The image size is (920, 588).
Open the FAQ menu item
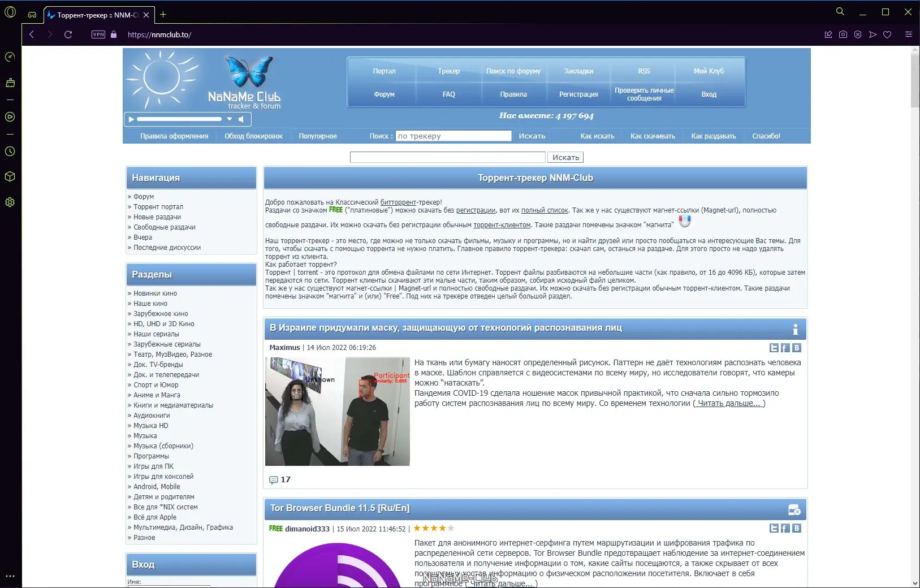tap(449, 94)
